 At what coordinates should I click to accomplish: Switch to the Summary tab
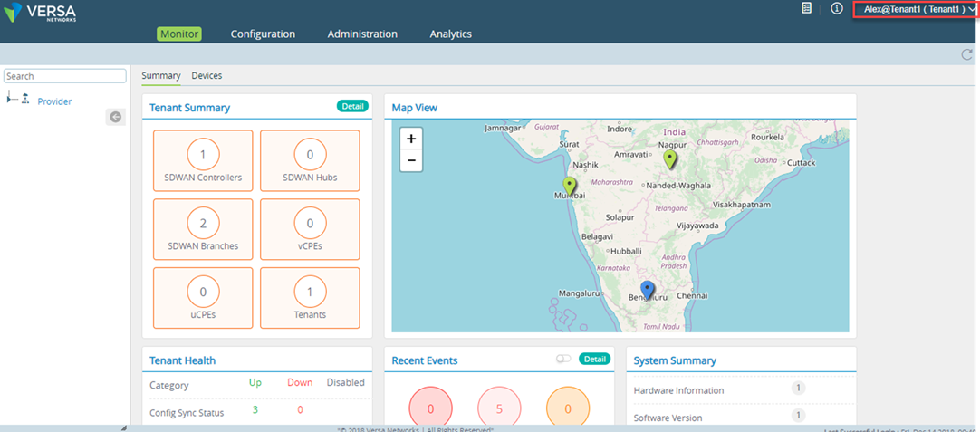click(160, 76)
